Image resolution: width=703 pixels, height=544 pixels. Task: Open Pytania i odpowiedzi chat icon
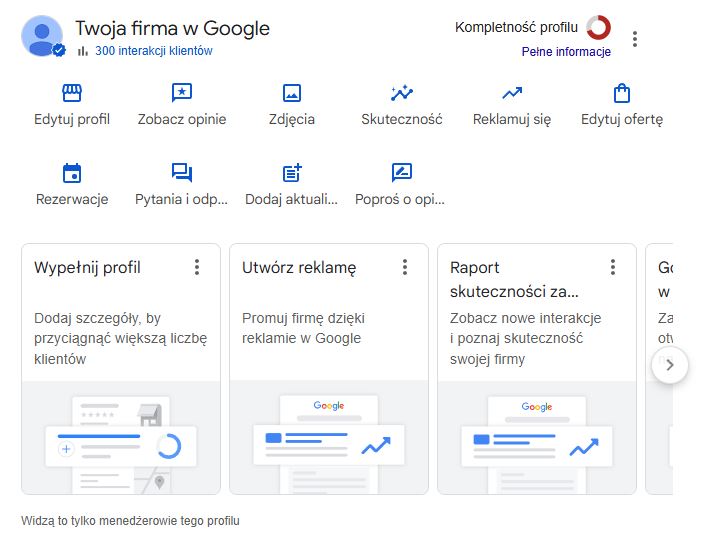pyautogui.click(x=181, y=173)
